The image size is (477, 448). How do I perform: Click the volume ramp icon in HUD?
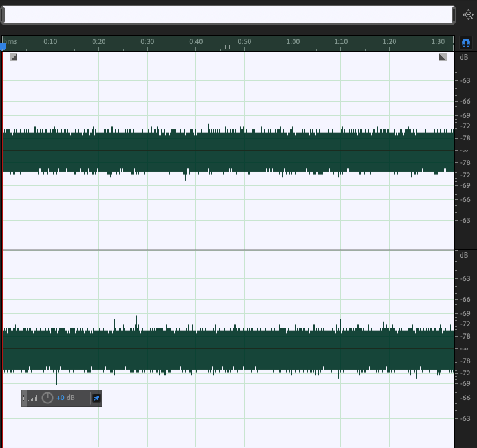(34, 398)
